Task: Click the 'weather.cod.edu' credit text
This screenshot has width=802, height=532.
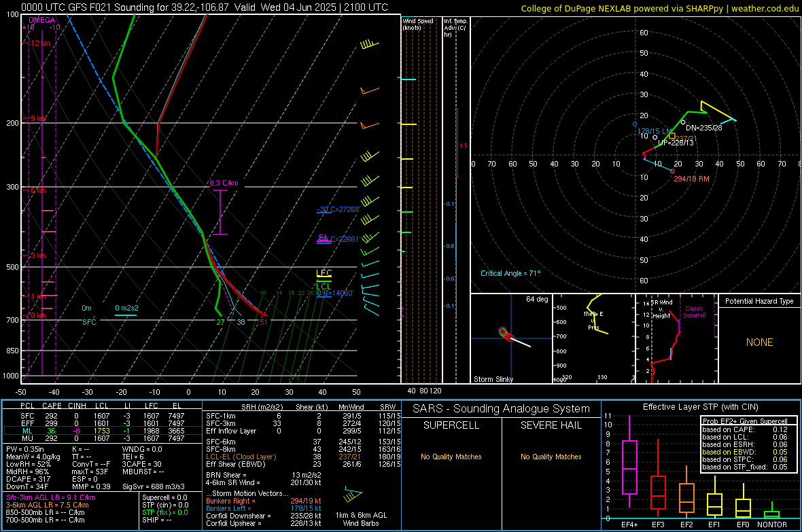Action: [x=765, y=9]
